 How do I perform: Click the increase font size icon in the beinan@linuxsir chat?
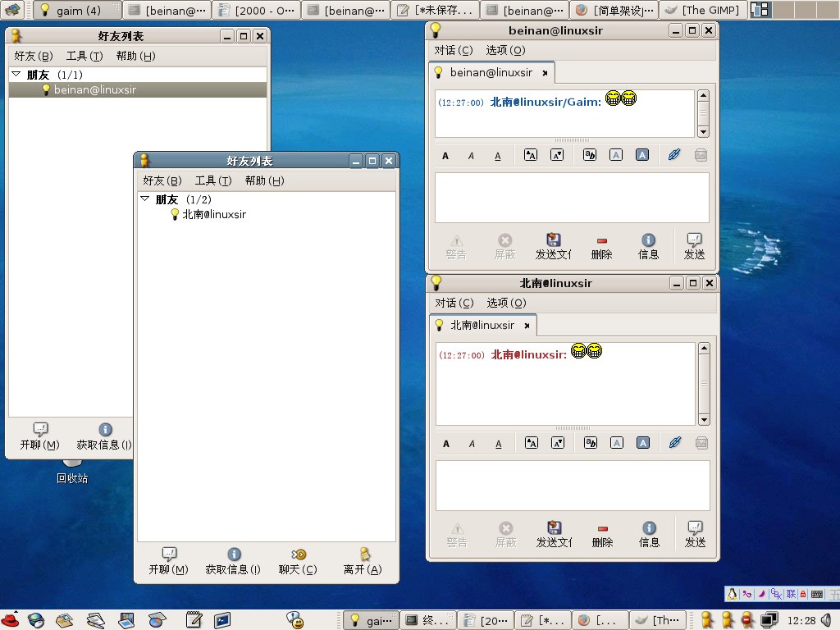click(531, 155)
